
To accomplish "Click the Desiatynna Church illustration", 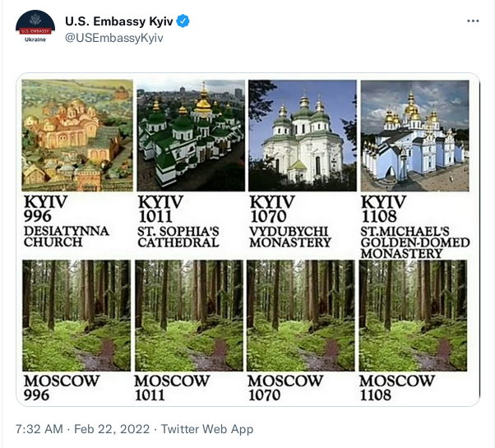I will pyautogui.click(x=76, y=136).
